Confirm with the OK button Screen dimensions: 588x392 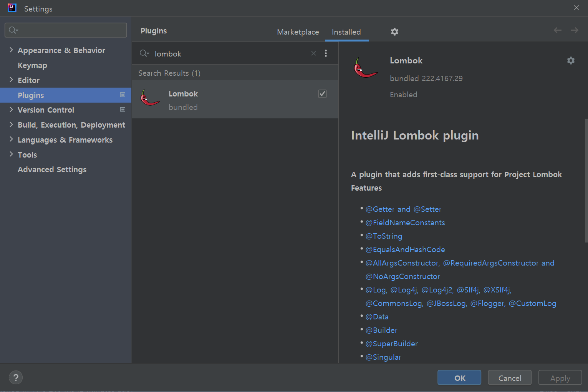(459, 378)
